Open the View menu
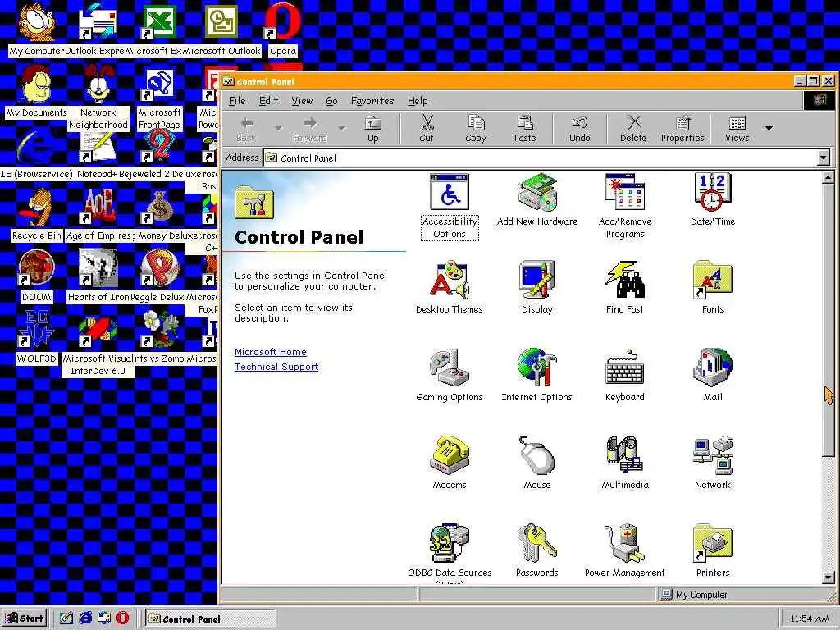The image size is (840, 630). click(x=302, y=101)
